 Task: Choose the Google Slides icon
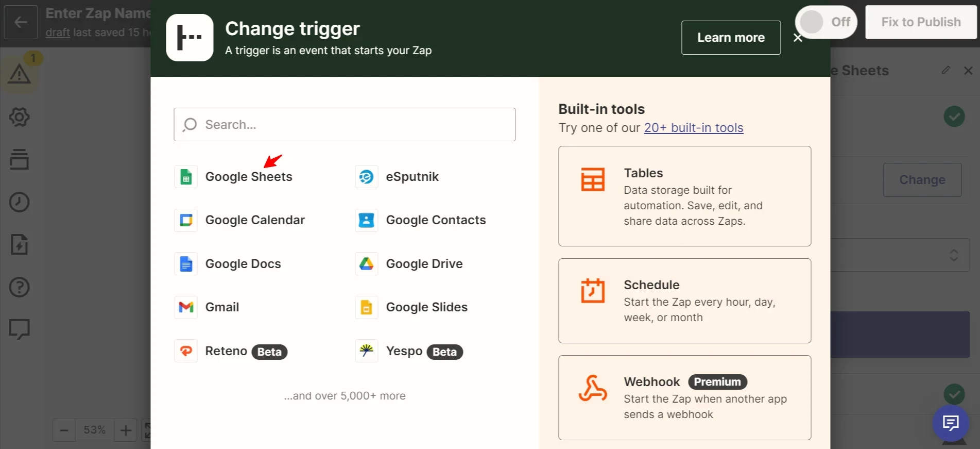(366, 307)
